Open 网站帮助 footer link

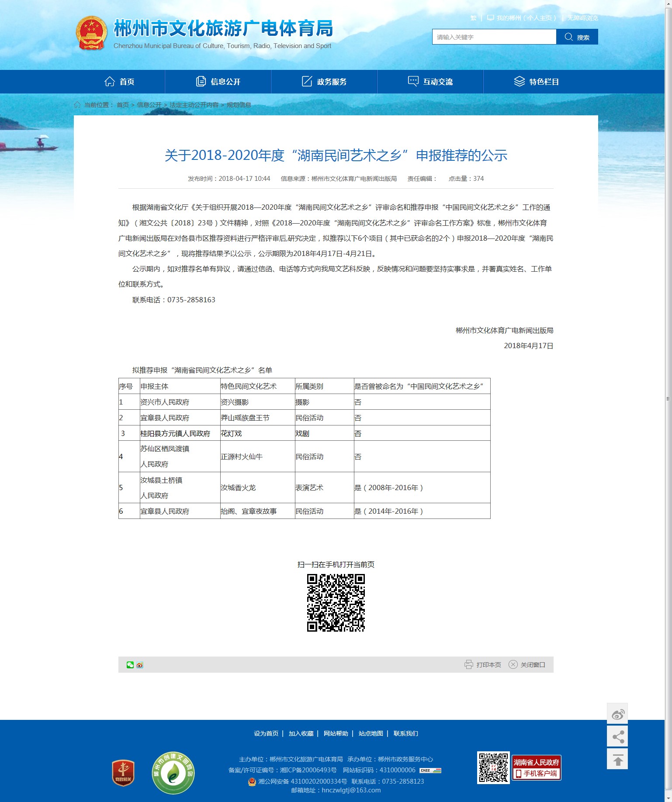point(336,733)
